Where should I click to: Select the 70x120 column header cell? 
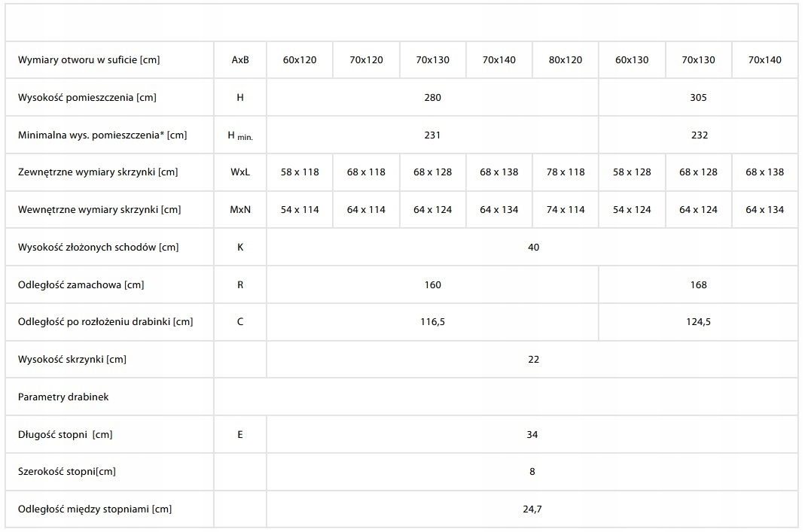pyautogui.click(x=366, y=60)
